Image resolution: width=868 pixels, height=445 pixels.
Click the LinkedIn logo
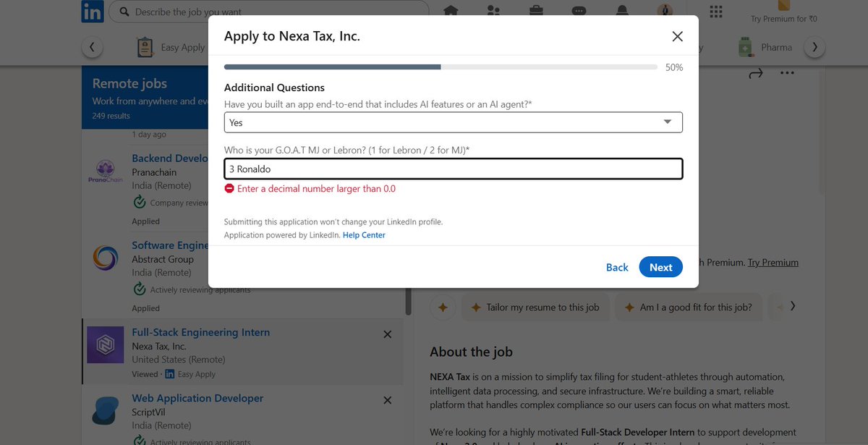[93, 12]
